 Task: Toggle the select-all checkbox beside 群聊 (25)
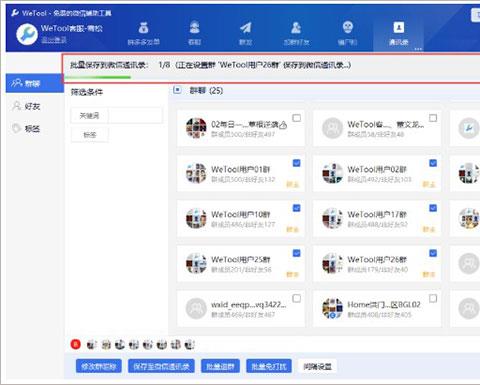click(177, 90)
